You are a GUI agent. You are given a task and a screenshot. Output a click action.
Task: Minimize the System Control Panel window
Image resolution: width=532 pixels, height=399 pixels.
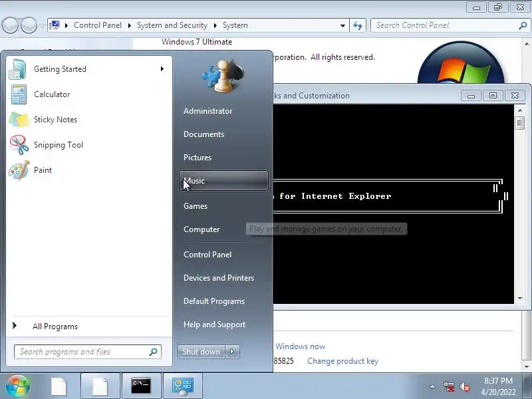[x=476, y=7]
